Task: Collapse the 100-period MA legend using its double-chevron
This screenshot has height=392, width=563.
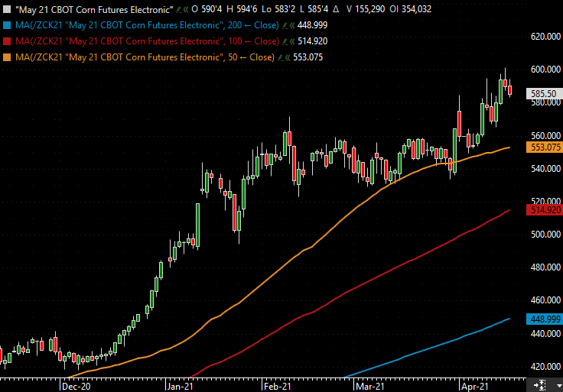Action: click(292, 41)
